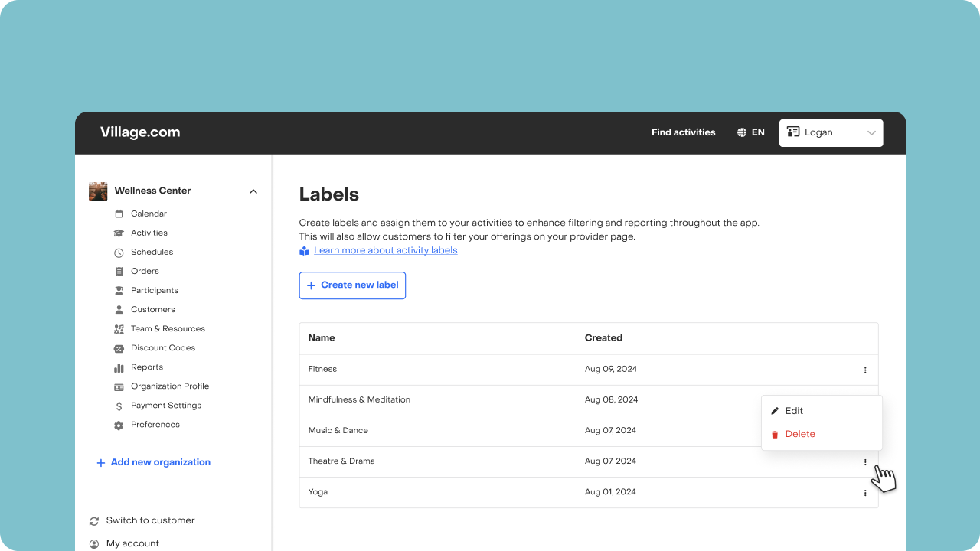Select the Mindfulness & Meditation label
The width and height of the screenshot is (980, 551).
359,399
